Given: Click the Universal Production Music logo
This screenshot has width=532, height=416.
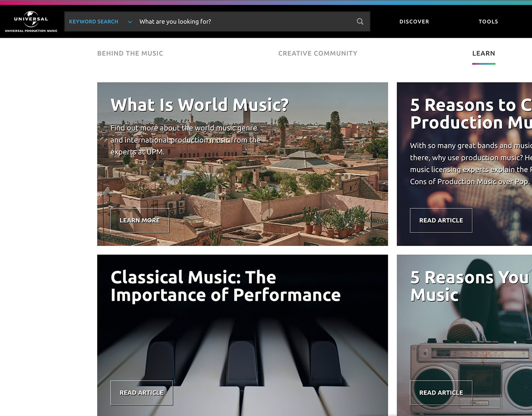Looking at the screenshot, I should pyautogui.click(x=31, y=21).
